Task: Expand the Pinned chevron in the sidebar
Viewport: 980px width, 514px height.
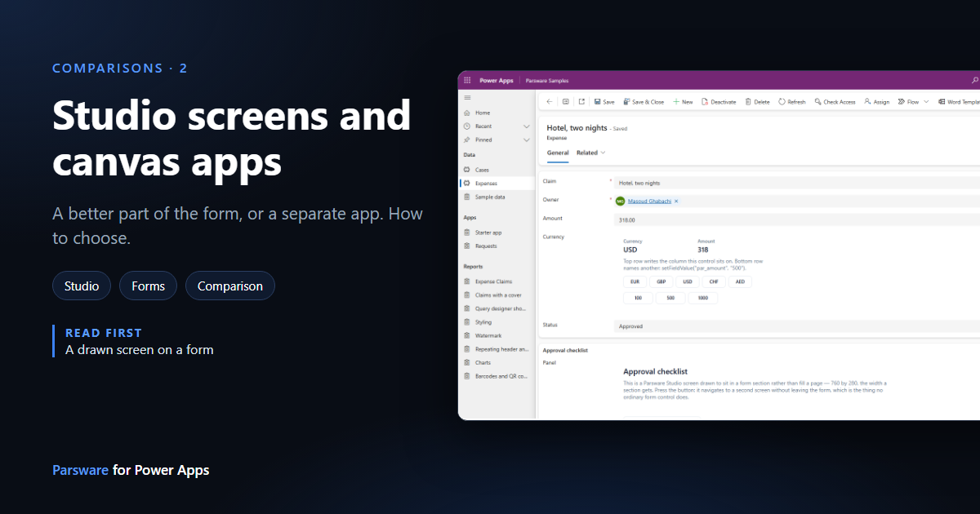Action: click(x=527, y=140)
